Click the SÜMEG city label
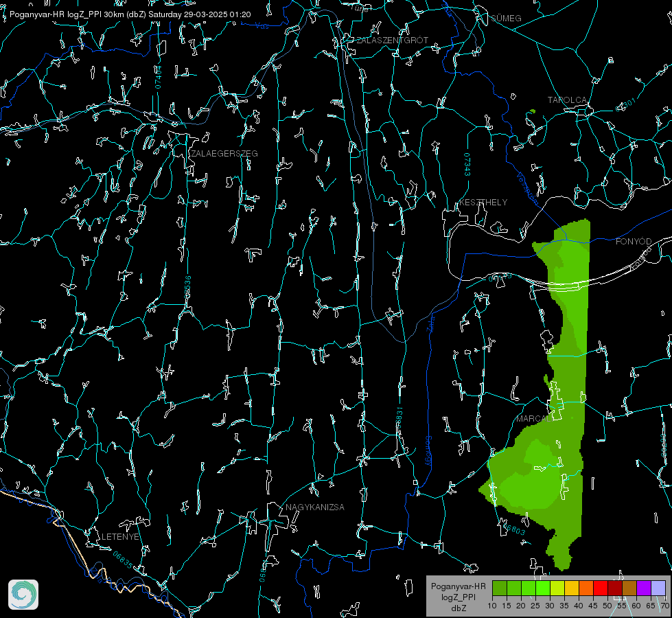The height and width of the screenshot is (618, 672). [x=506, y=18]
